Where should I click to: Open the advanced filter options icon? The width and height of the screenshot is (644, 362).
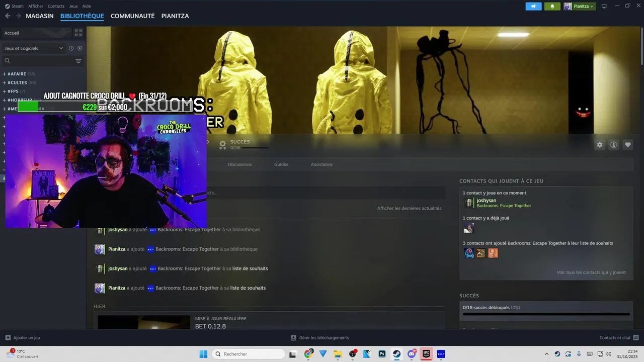click(78, 61)
